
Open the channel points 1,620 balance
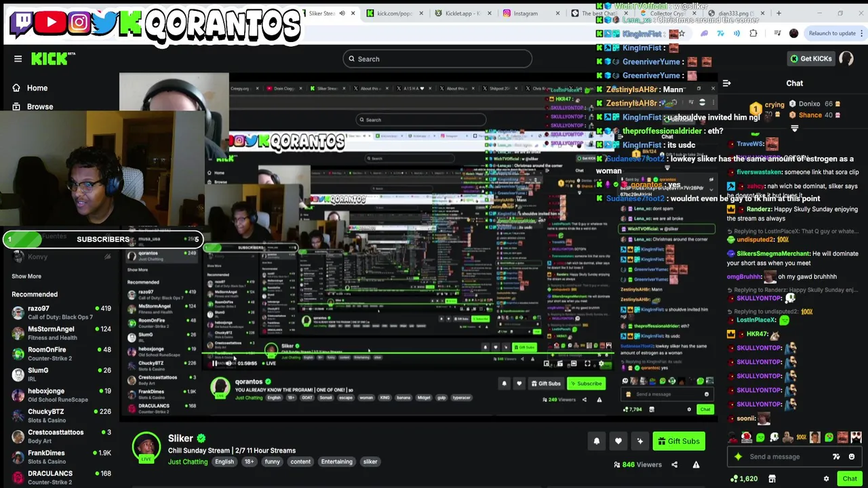click(x=743, y=479)
